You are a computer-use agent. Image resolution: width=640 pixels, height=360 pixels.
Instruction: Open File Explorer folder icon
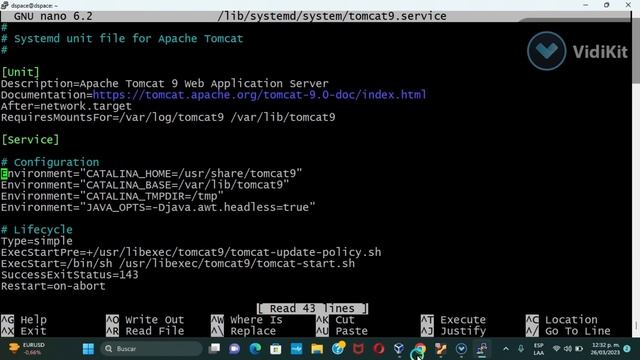[x=317, y=349]
